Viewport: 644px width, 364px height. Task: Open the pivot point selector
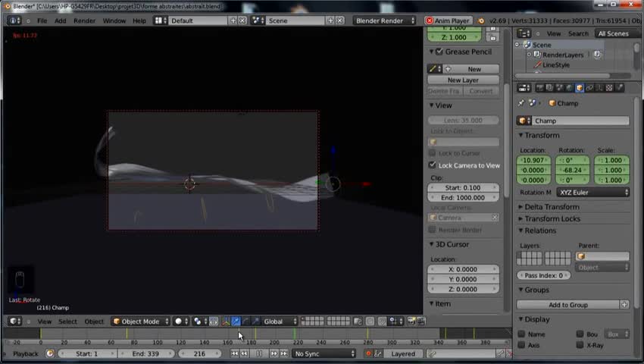point(199,322)
